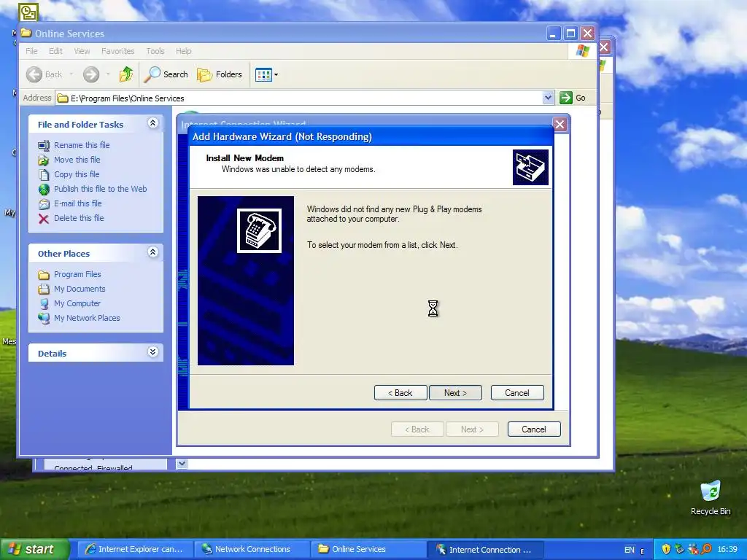The width and height of the screenshot is (747, 560).
Task: Click the hardware card icon in wizard header
Action: (x=530, y=167)
